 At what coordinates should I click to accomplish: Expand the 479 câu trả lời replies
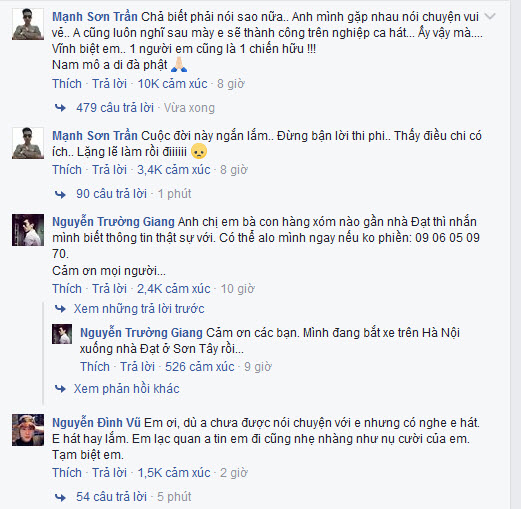click(x=115, y=108)
